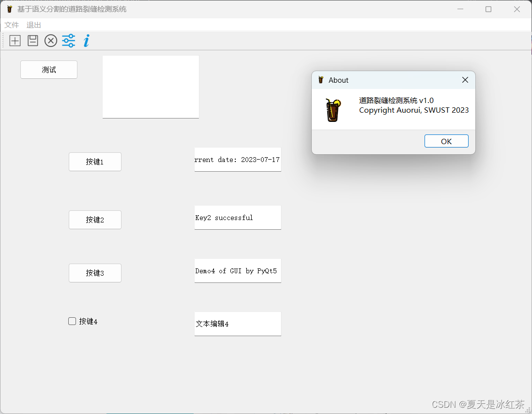Click the 文本编辑4 text field

tap(237, 324)
